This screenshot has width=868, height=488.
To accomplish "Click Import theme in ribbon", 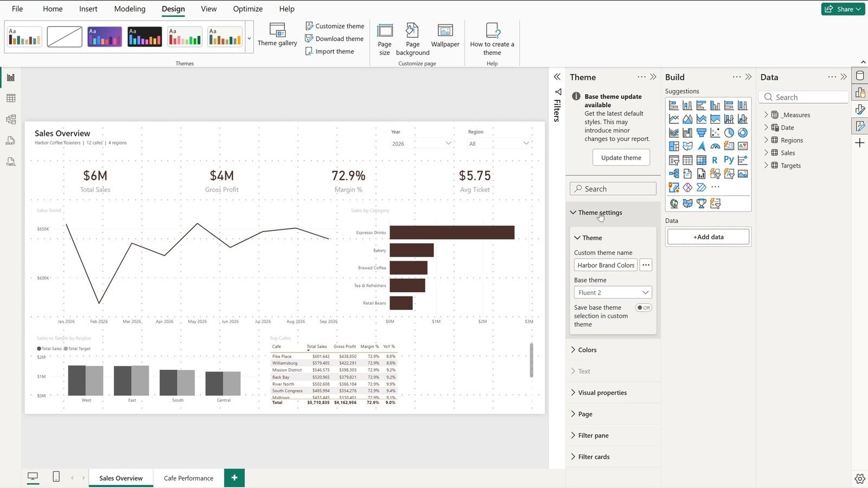I will 329,52.
